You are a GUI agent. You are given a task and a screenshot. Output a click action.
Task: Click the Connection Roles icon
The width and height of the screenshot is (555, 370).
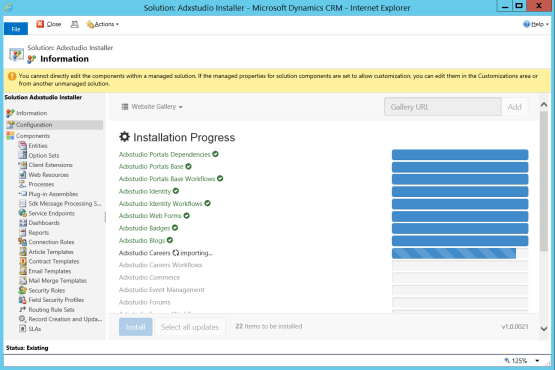pos(23,242)
